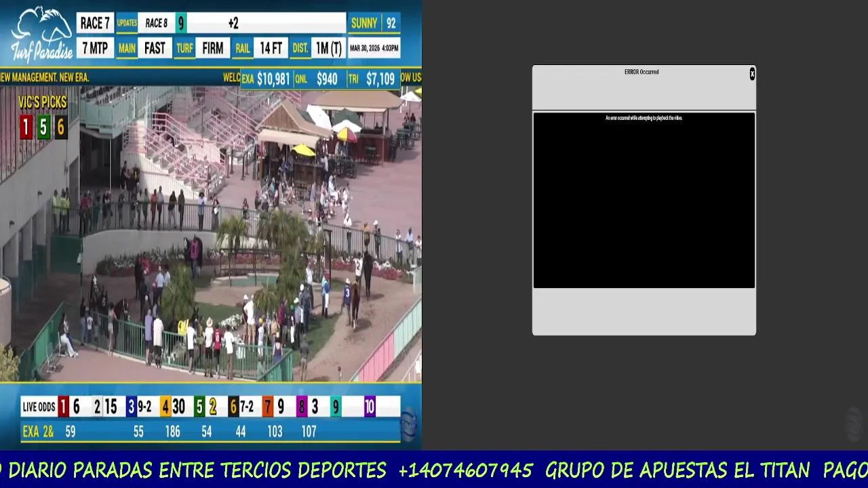Click the teal number 9 update badge
This screenshot has height=488, width=868.
click(x=181, y=24)
